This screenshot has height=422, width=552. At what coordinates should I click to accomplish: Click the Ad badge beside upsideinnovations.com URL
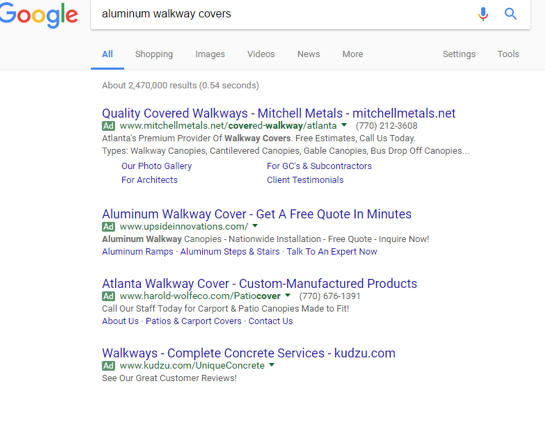click(x=108, y=227)
